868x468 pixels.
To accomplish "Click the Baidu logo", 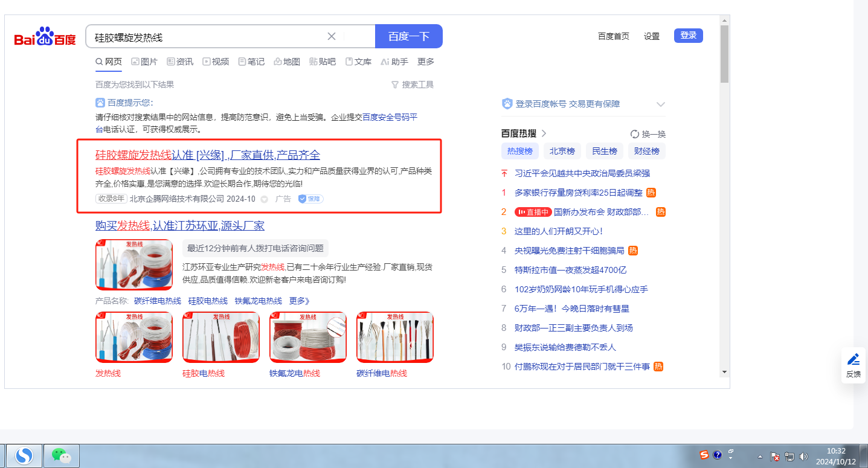I will tap(45, 37).
